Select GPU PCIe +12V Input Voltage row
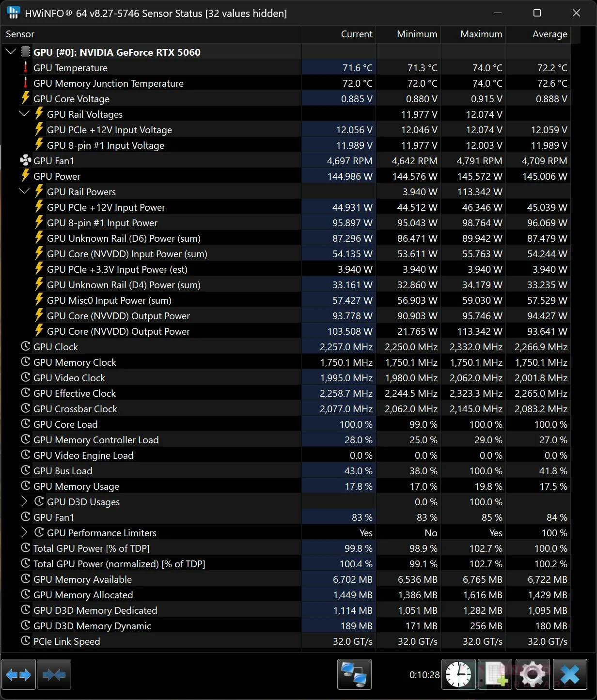597x700 pixels. [x=286, y=130]
